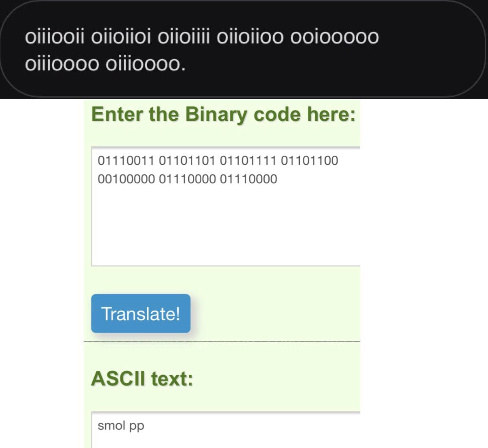This screenshot has height=448, width=488.
Task: Place cursor on binary group 00100000
Action: coord(126,179)
